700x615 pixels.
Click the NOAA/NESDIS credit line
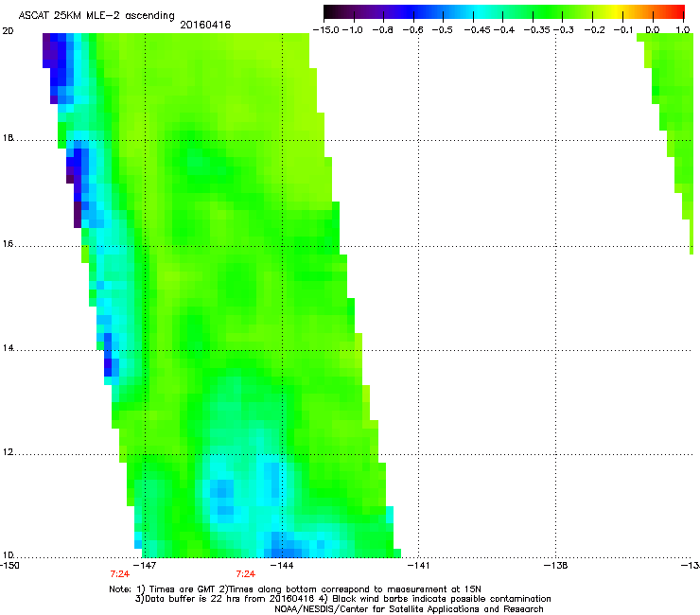tap(409, 609)
